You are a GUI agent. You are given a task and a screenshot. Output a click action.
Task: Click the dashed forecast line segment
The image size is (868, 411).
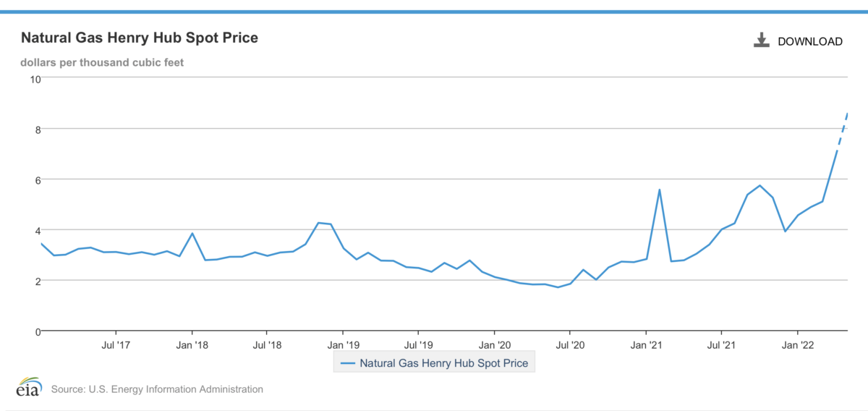point(842,132)
